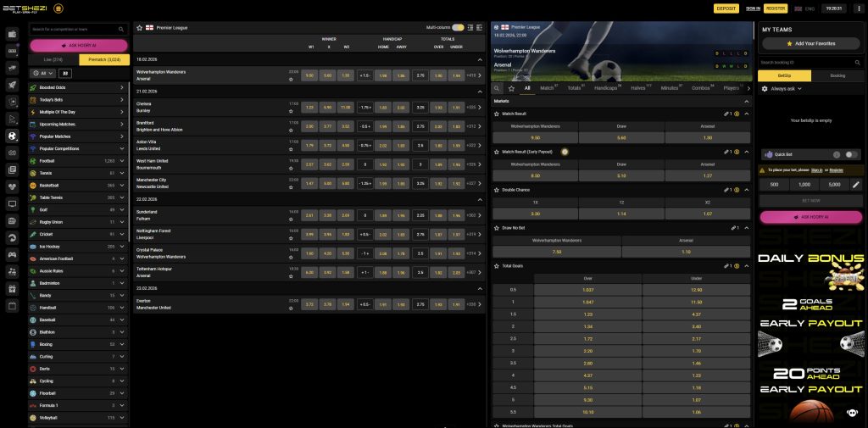Click the star under Wolverhampton Wanderers vs Arsenal row
The height and width of the screenshot is (428, 868).
click(x=291, y=79)
